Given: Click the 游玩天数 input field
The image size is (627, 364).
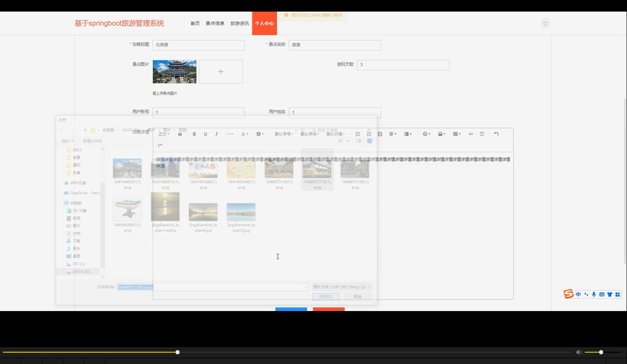Looking at the screenshot, I should pyautogui.click(x=403, y=65).
